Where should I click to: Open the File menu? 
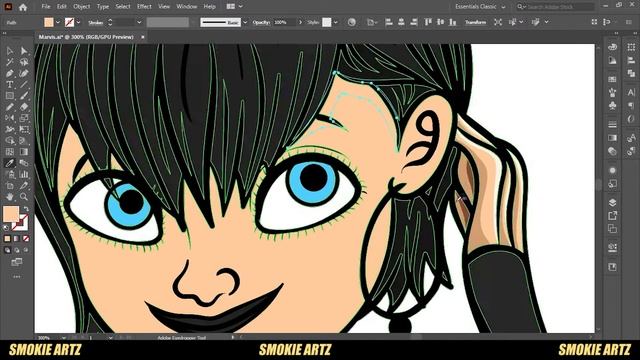click(x=46, y=7)
